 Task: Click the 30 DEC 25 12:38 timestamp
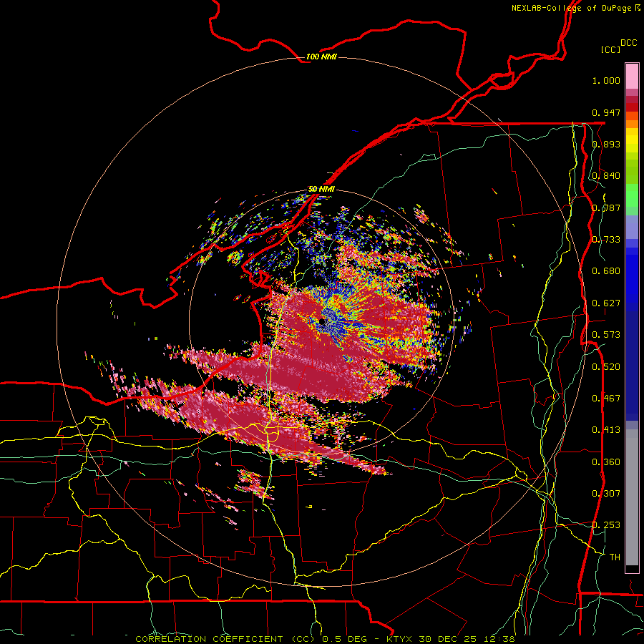pos(467,639)
